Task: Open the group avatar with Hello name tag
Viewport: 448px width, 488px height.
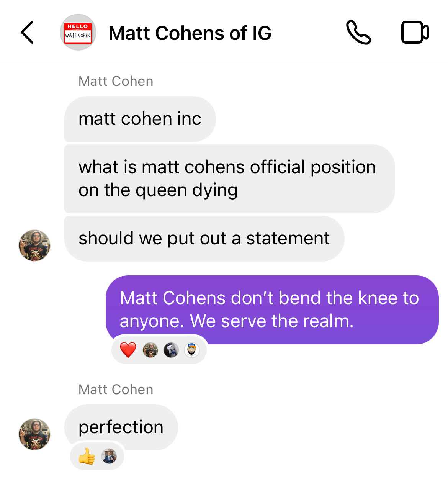Action: click(x=78, y=33)
